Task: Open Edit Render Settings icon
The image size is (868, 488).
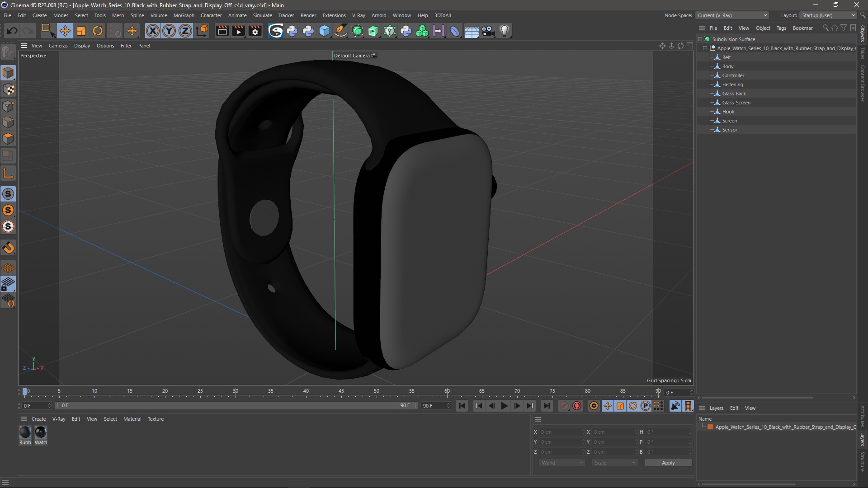Action: (255, 31)
